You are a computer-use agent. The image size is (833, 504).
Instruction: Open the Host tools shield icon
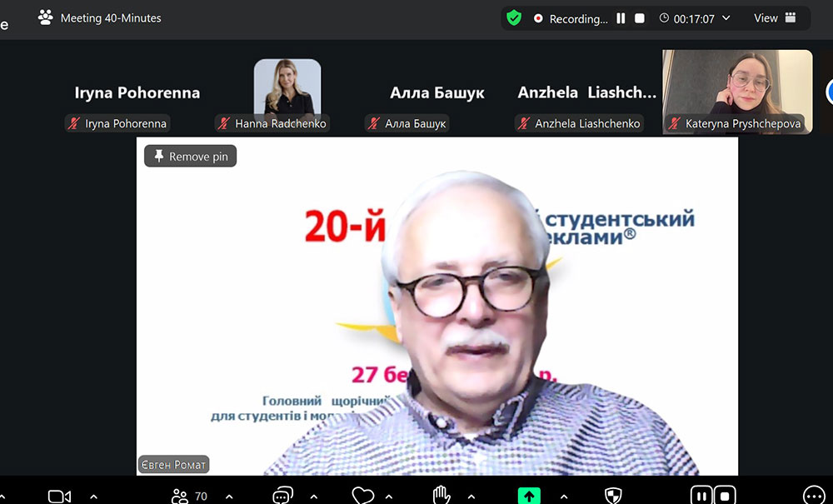pyautogui.click(x=613, y=496)
